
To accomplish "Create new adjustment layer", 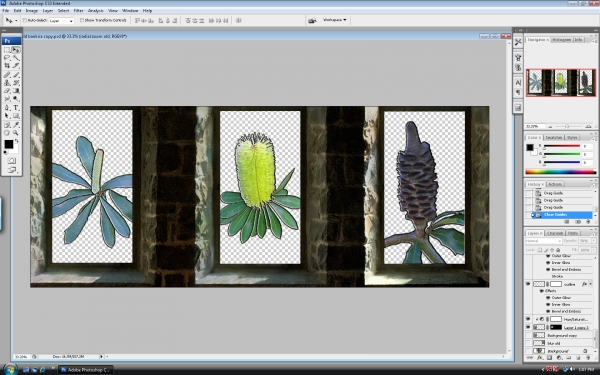I will point(559,358).
